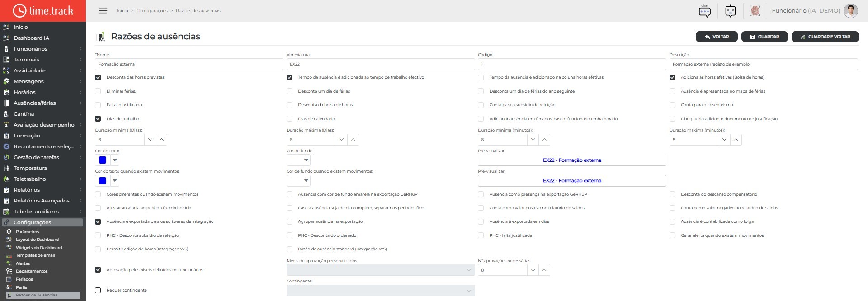Screen dimensions: 868x301
Task: Open Cor de fundo dropdown arrow
Action: 306,160
